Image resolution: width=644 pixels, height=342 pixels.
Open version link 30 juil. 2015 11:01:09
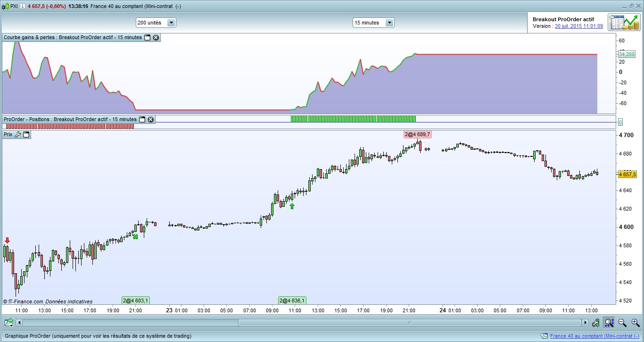579,26
